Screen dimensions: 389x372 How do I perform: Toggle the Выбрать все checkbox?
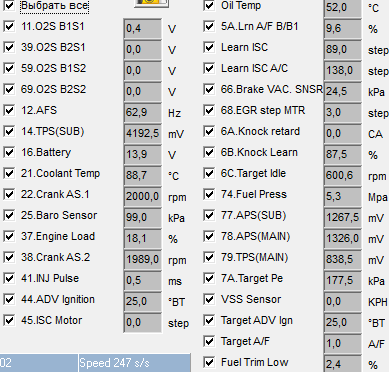pyautogui.click(x=9, y=5)
